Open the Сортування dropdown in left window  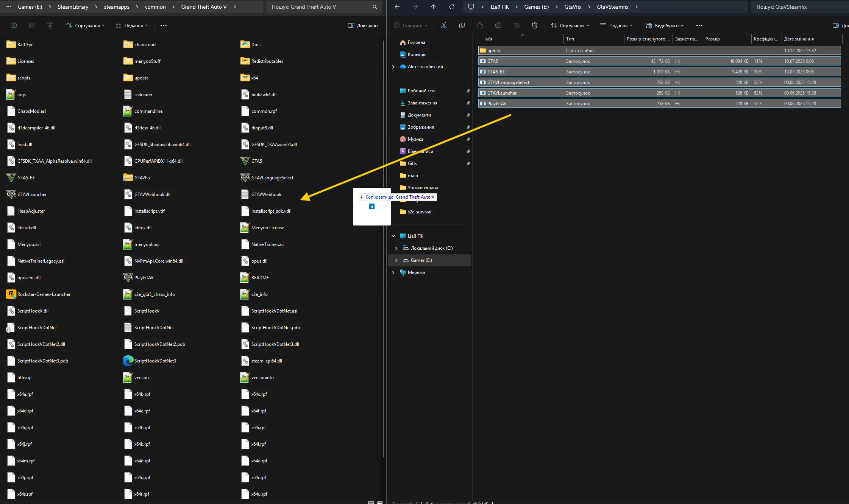tap(85, 25)
